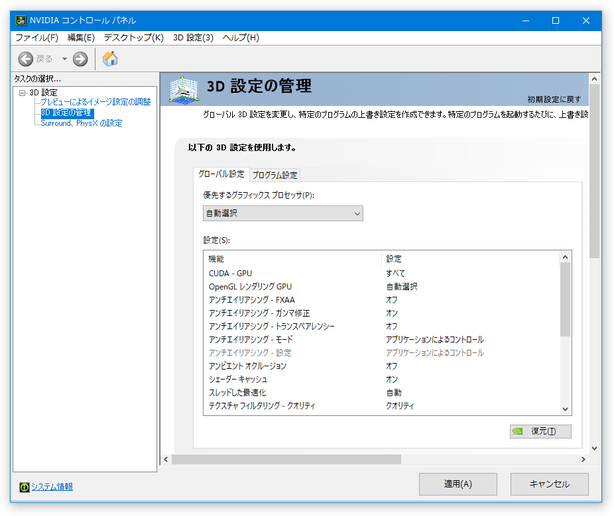Switch to プログラム設定 tab

275,175
